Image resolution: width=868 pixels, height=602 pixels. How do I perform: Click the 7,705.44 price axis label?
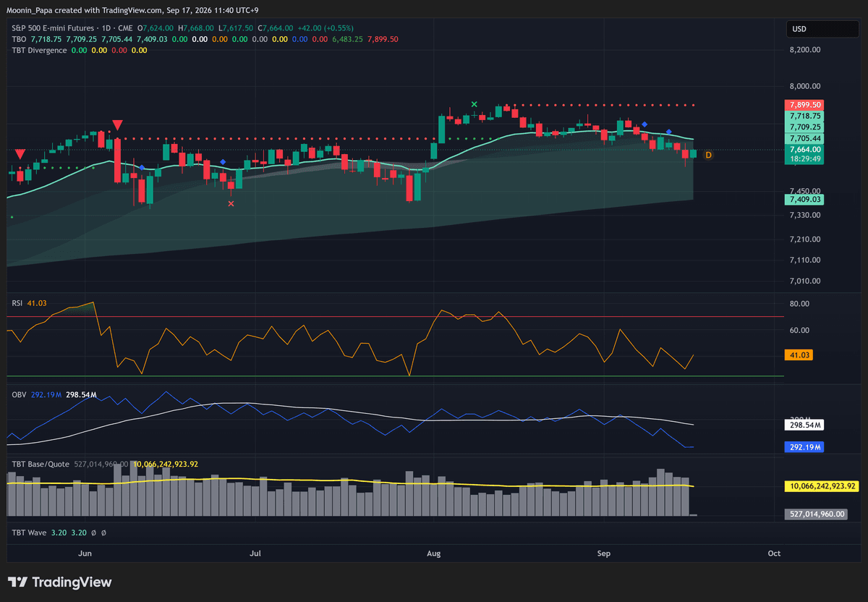pyautogui.click(x=804, y=138)
